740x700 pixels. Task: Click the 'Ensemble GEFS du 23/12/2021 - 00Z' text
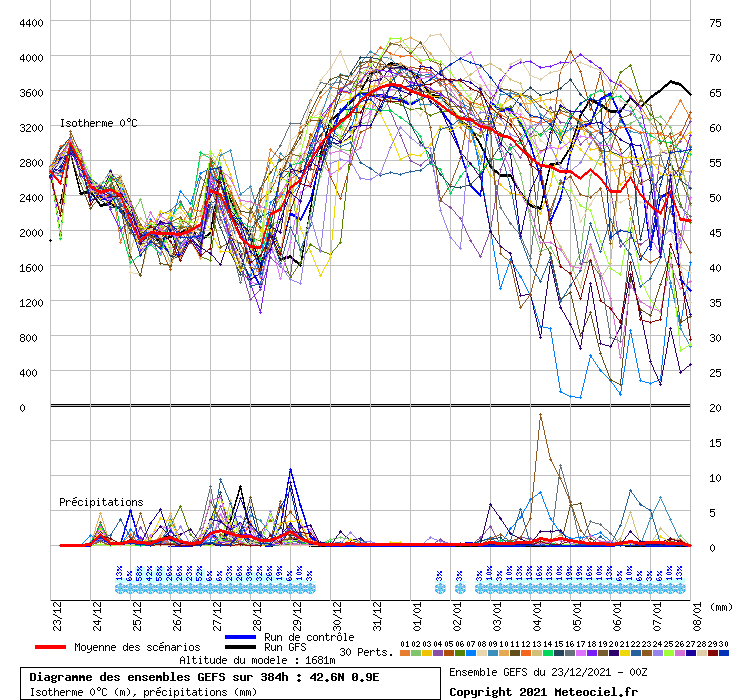click(548, 671)
